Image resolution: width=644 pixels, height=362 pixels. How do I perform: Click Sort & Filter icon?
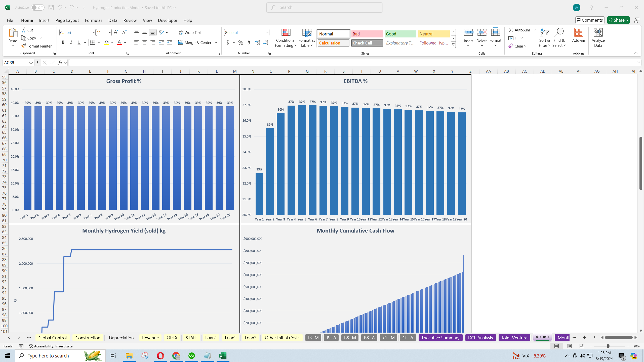coord(545,33)
